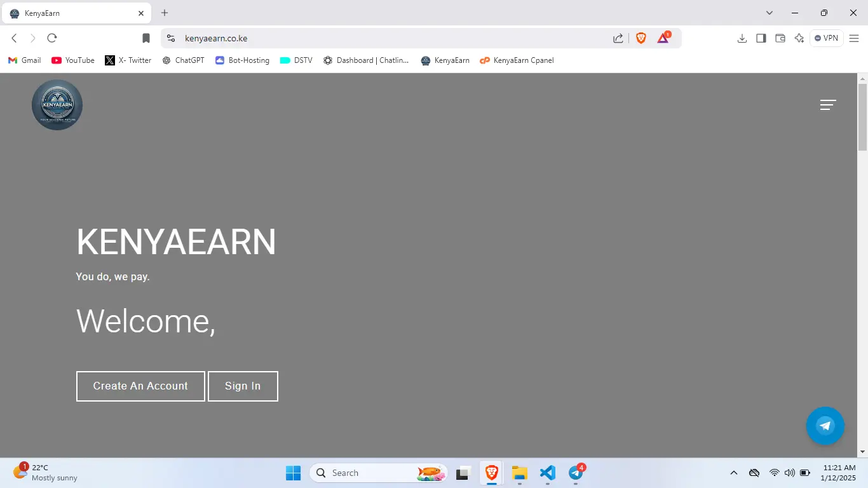Image resolution: width=868 pixels, height=488 pixels.
Task: Click the 'Welcome,' heading text
Action: (146, 321)
